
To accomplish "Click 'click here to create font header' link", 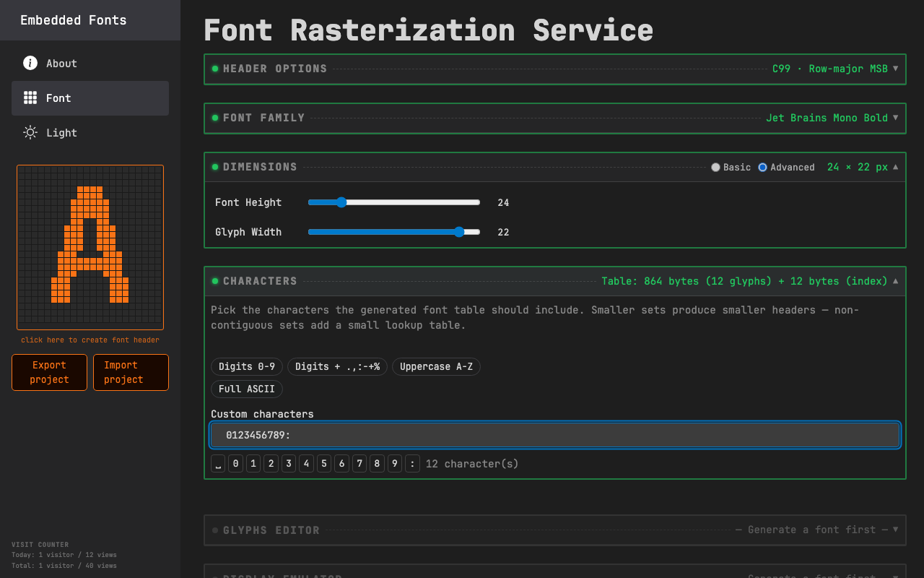I will [x=90, y=340].
